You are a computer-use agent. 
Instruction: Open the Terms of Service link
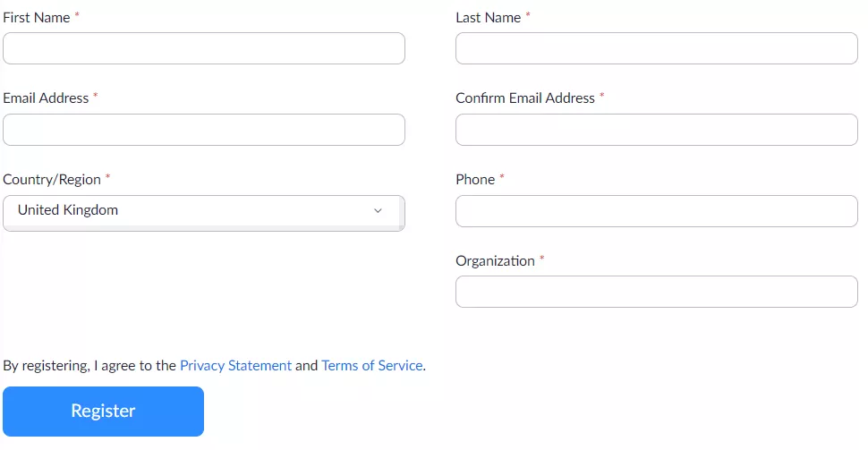coord(371,366)
